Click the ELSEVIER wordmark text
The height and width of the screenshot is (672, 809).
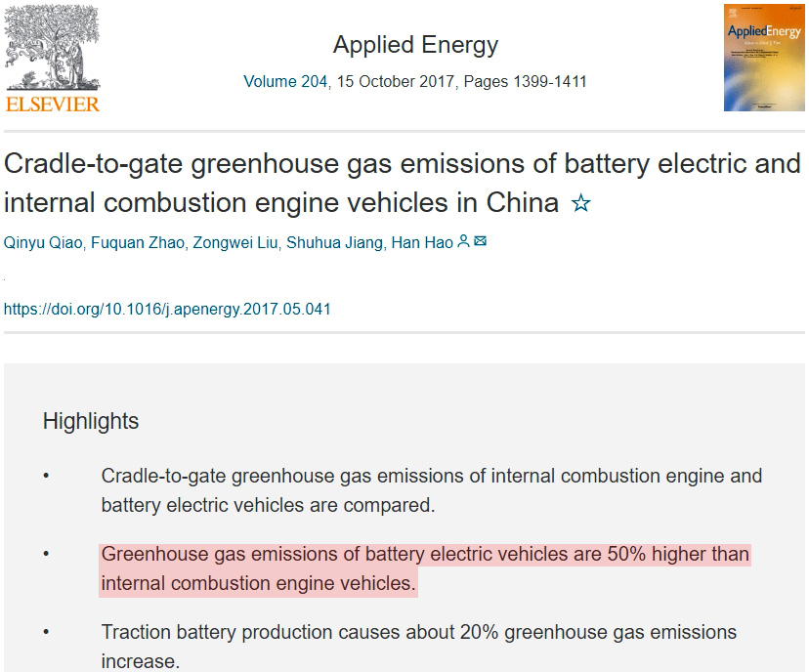(52, 103)
